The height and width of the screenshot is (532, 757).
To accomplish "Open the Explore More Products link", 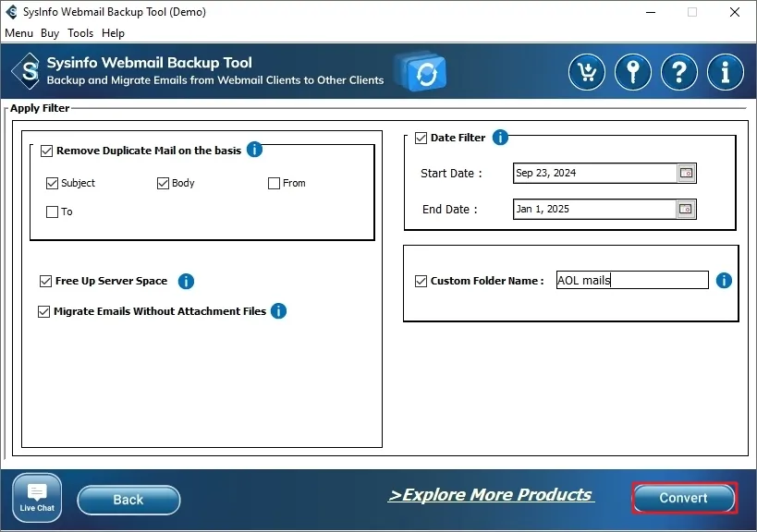I will click(491, 495).
